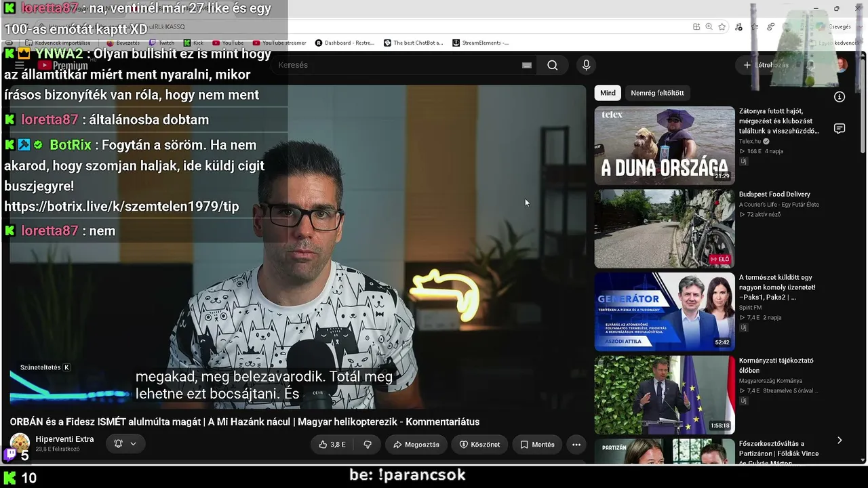The height and width of the screenshot is (488, 868).
Task: Open the Dashboard - Restre... bookmark
Action: coord(344,43)
